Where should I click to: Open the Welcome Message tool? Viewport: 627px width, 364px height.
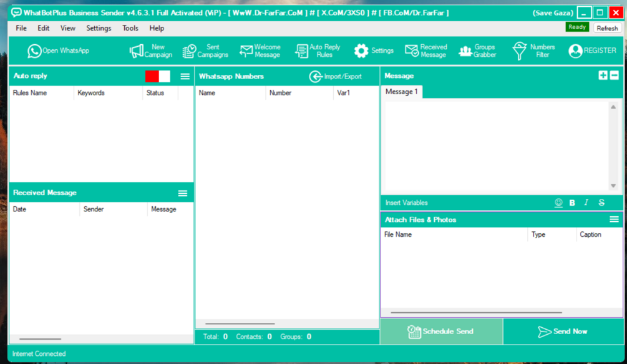pyautogui.click(x=260, y=50)
